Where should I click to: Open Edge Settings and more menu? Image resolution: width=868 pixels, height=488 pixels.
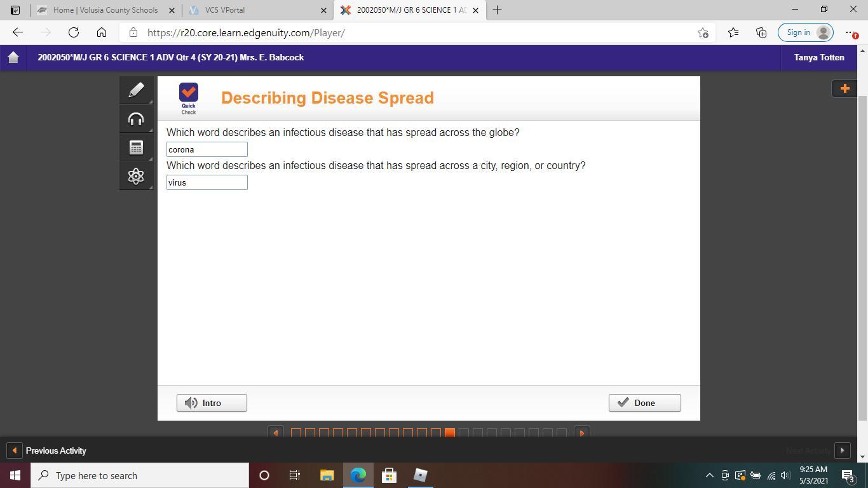click(x=851, y=32)
